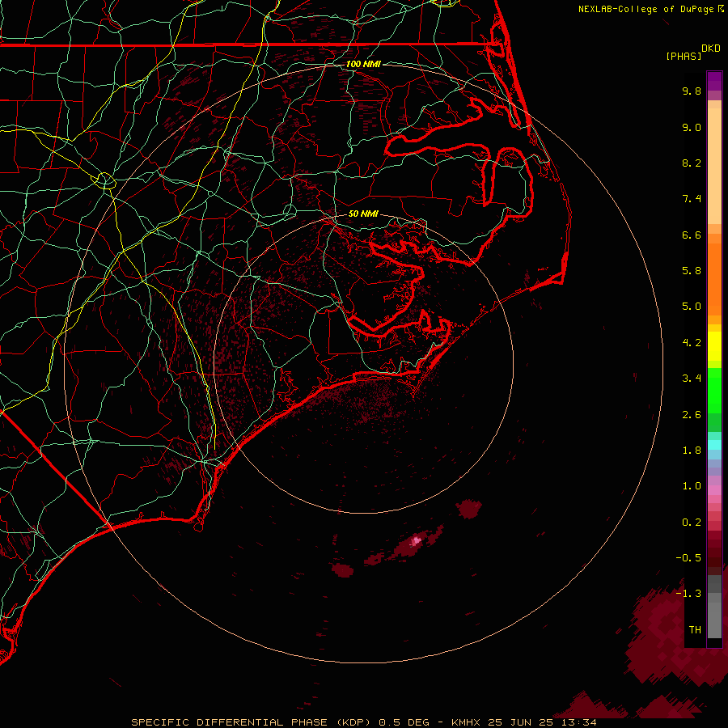Click the pink segment of the color bar

[x=714, y=490]
